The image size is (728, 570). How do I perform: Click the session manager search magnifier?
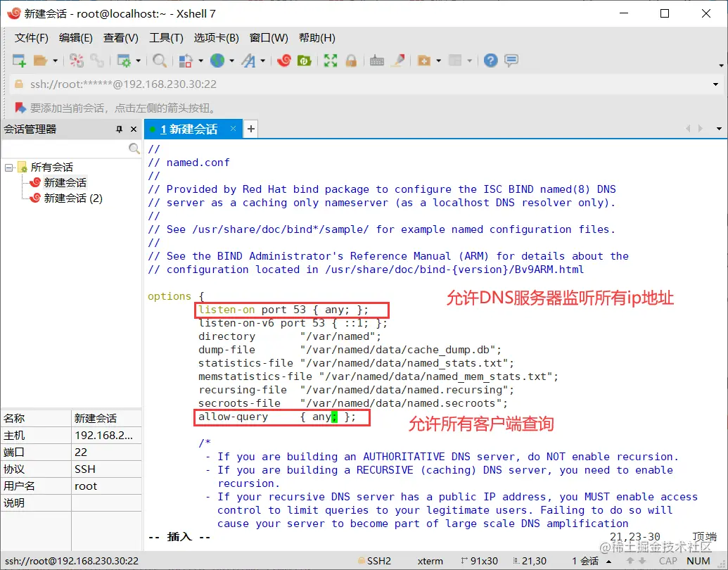(134, 148)
